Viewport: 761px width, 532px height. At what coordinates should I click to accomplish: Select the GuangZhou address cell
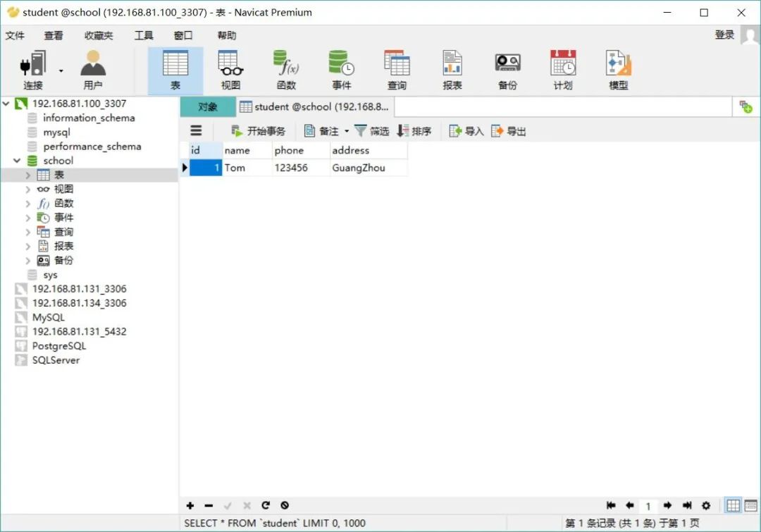pos(368,168)
